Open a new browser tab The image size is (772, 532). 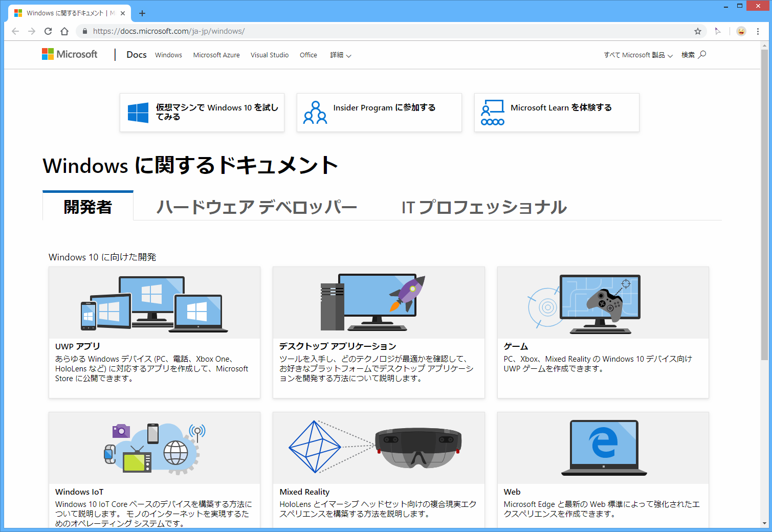click(x=142, y=13)
